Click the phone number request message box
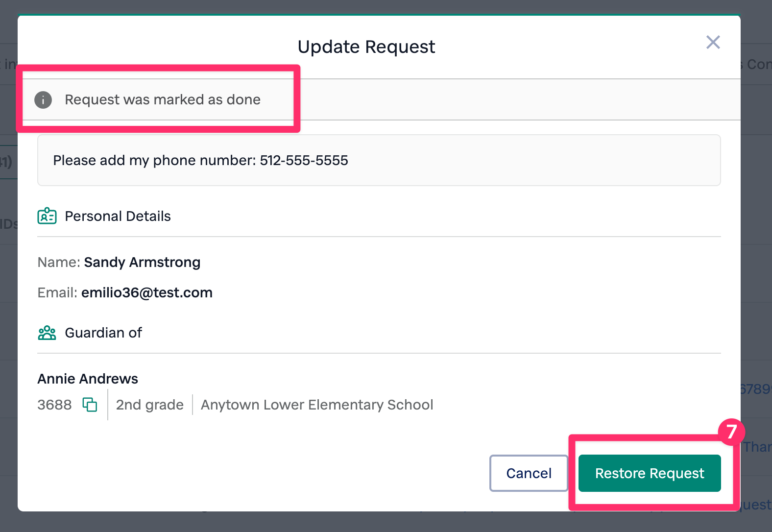This screenshot has height=532, width=772. (379, 160)
